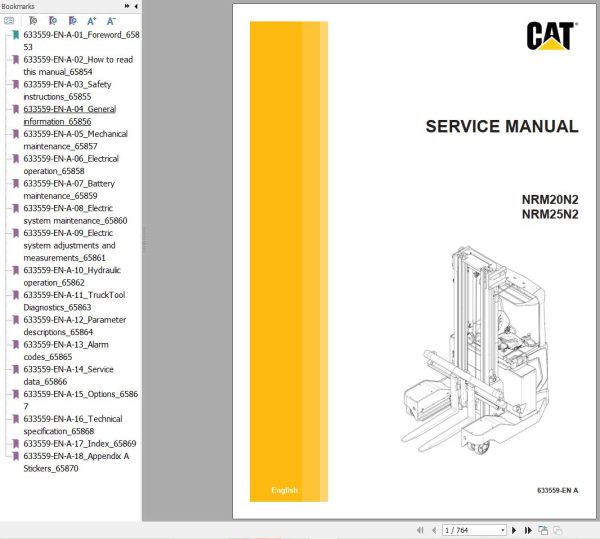Go to the previous page
The image size is (600, 539).
click(434, 530)
